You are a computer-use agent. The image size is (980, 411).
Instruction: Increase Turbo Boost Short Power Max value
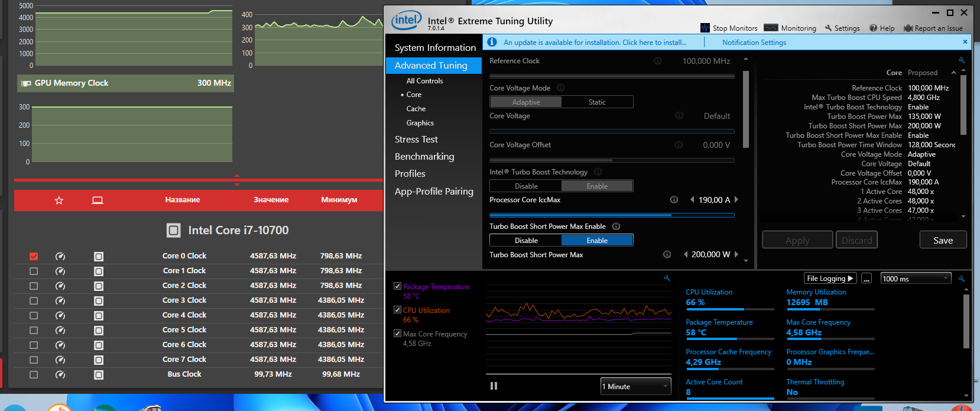(736, 254)
